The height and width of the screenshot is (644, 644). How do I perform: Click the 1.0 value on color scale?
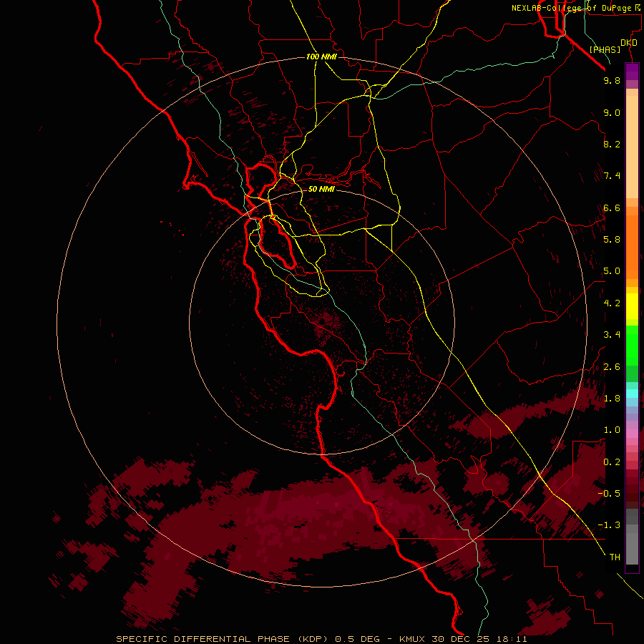click(612, 430)
